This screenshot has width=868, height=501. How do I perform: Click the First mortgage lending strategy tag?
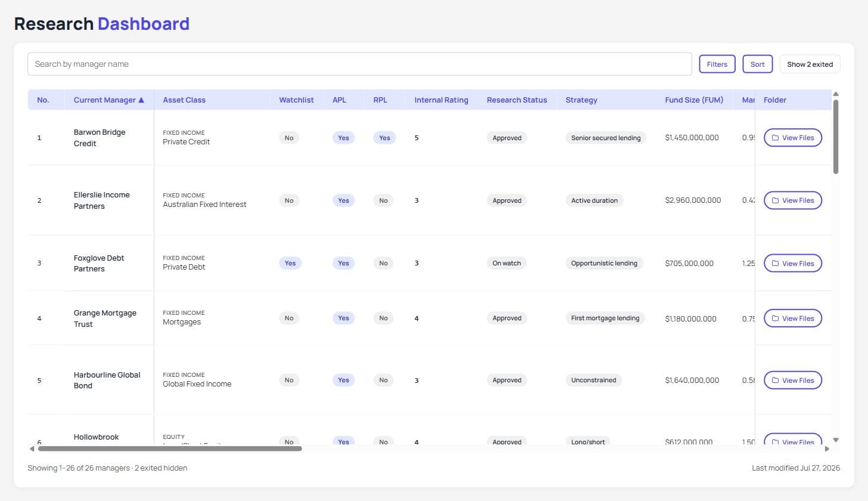[605, 318]
